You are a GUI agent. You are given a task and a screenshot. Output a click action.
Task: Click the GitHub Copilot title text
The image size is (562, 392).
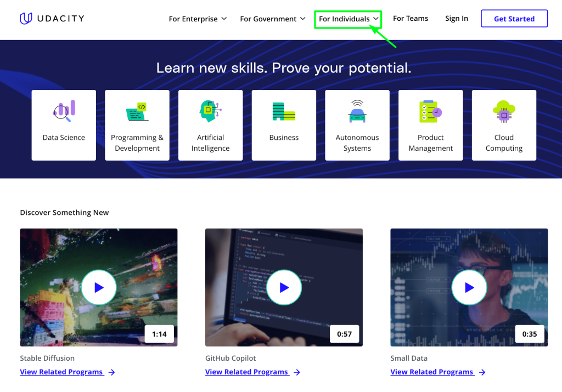[231, 358]
